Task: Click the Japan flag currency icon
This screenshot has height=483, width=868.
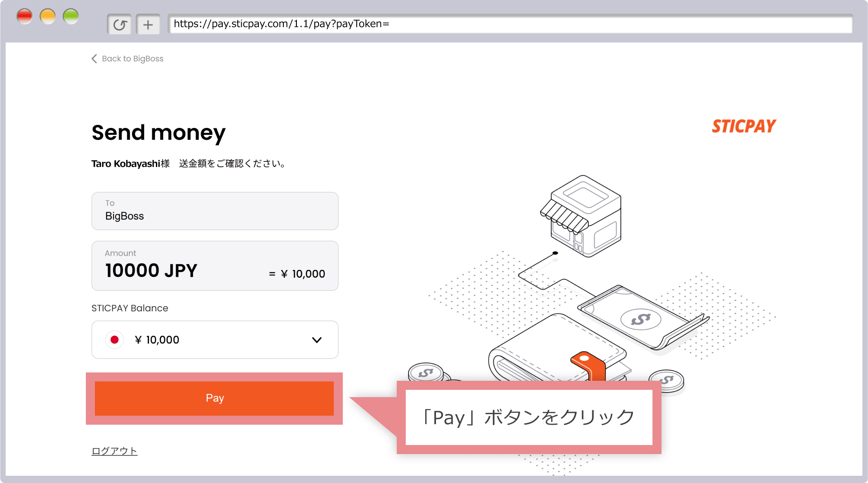Action: pos(115,340)
